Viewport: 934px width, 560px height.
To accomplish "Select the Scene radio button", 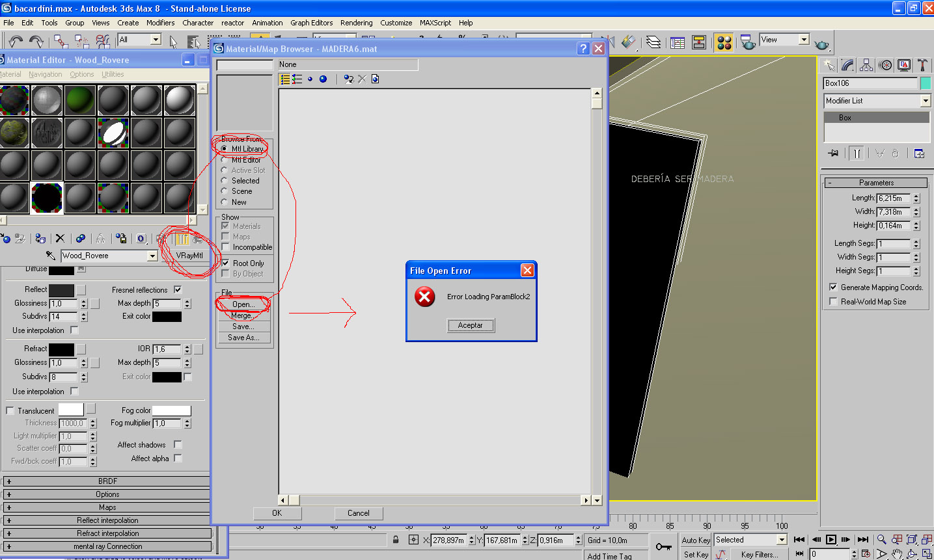I will click(x=224, y=191).
